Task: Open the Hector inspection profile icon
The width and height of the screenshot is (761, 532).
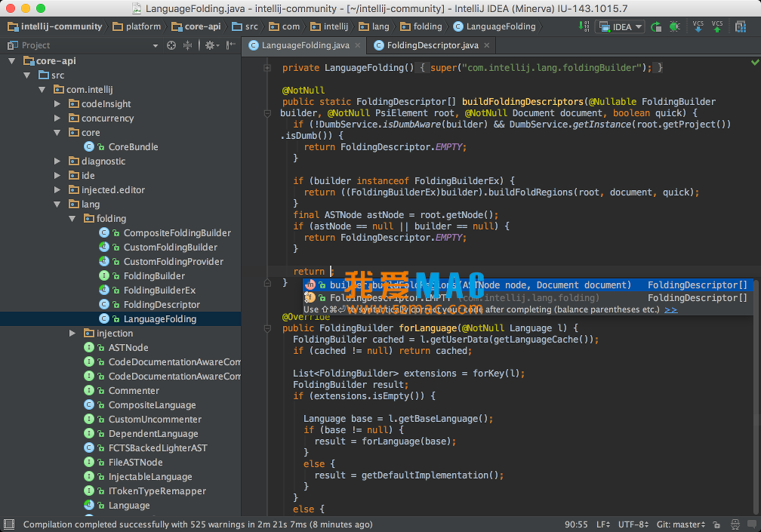Action: click(735, 524)
